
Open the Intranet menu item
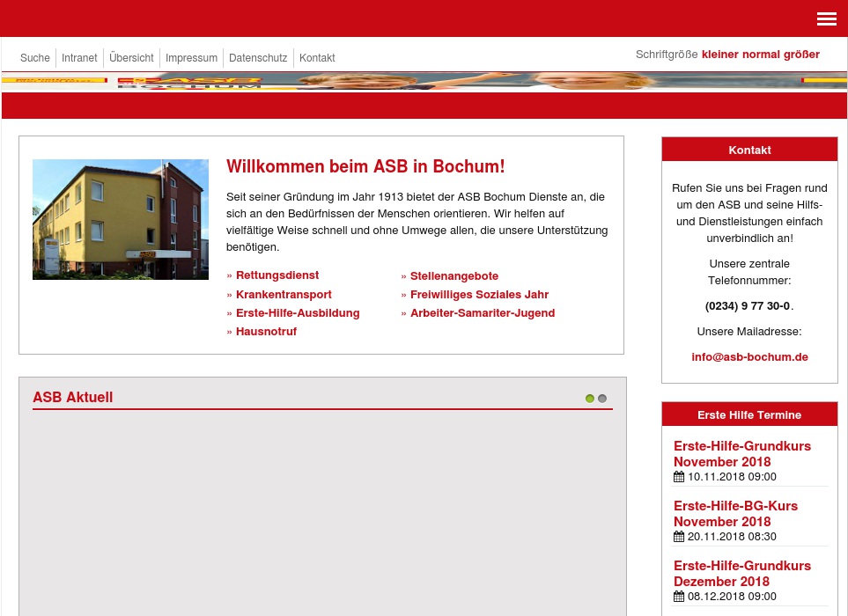click(79, 58)
